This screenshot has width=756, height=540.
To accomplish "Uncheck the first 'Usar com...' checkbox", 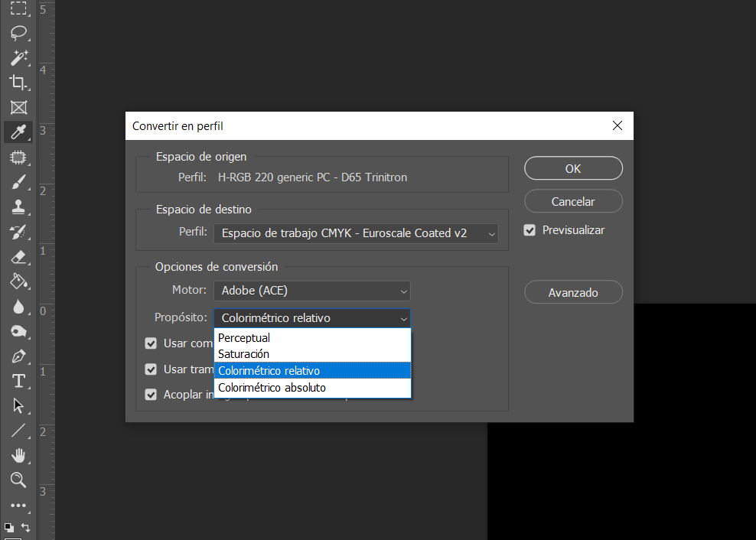I will pyautogui.click(x=151, y=343).
